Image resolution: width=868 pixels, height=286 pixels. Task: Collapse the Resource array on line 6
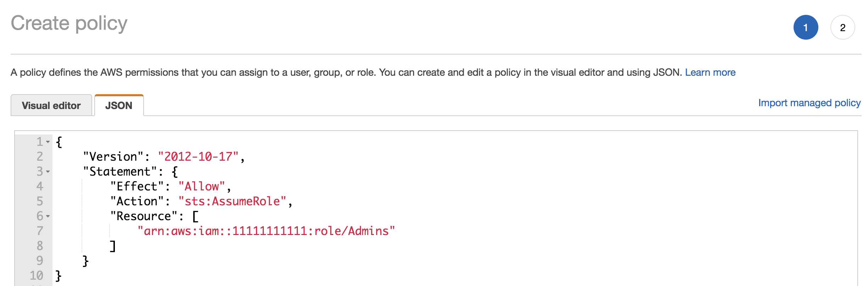click(48, 216)
